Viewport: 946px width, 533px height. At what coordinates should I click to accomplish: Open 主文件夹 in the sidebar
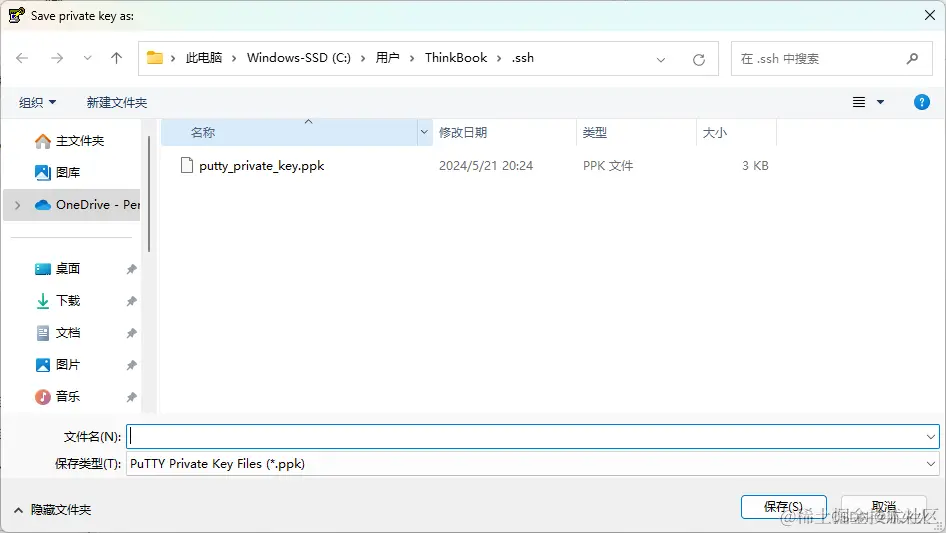click(x=69, y=141)
